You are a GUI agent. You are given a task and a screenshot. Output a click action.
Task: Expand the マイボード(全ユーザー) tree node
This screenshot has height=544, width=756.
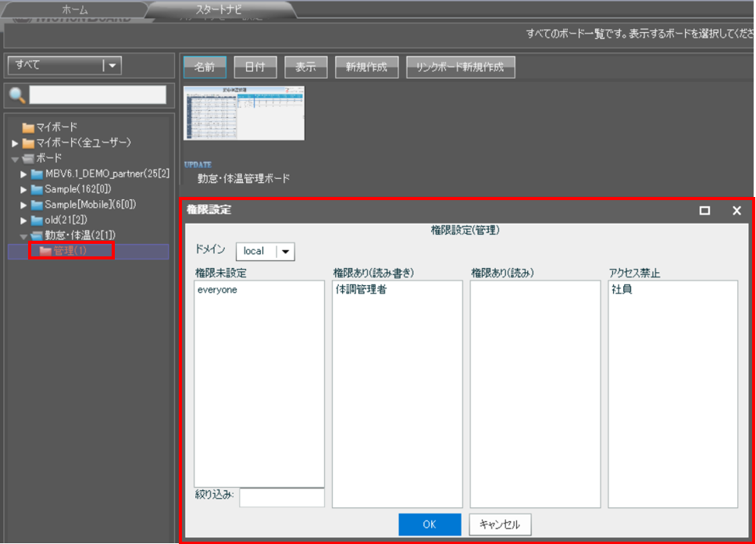point(15,143)
